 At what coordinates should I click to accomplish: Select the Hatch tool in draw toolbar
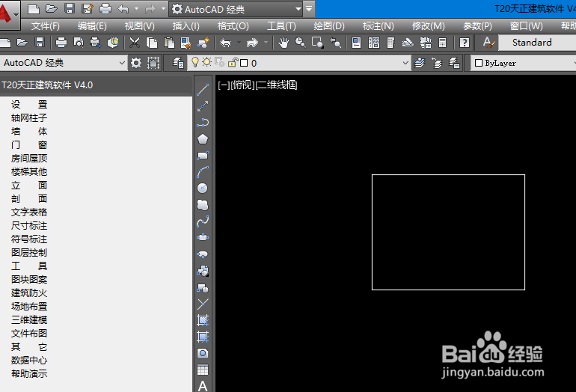203,320
